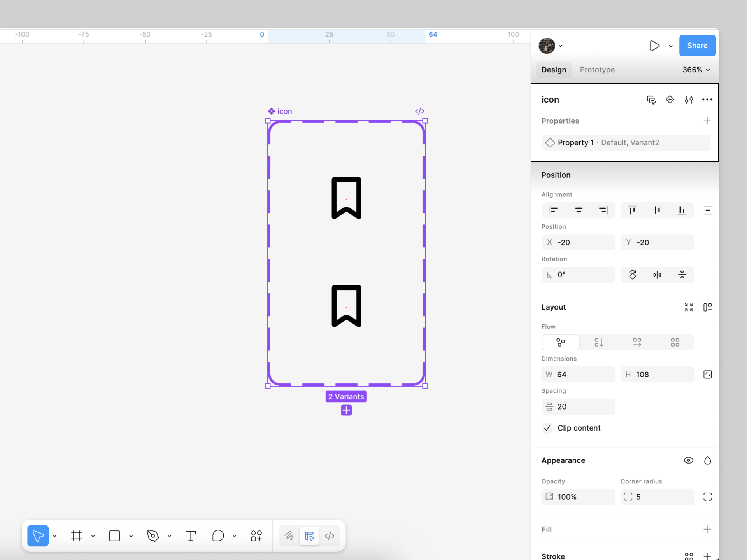Click the blend mode droplet icon
Screen dimensions: 747x560
707,460
